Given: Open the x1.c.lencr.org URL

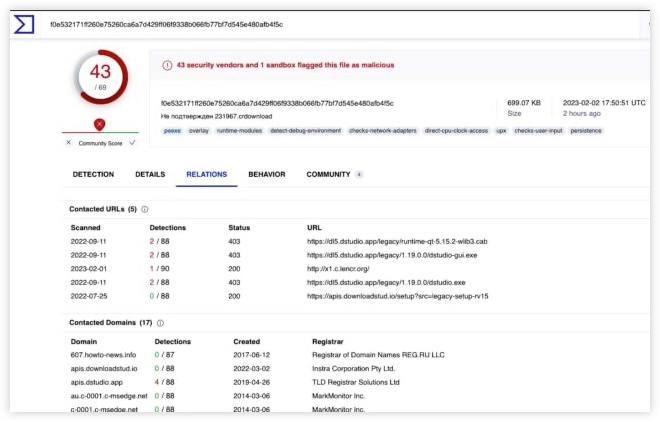Looking at the screenshot, I should tap(338, 269).
